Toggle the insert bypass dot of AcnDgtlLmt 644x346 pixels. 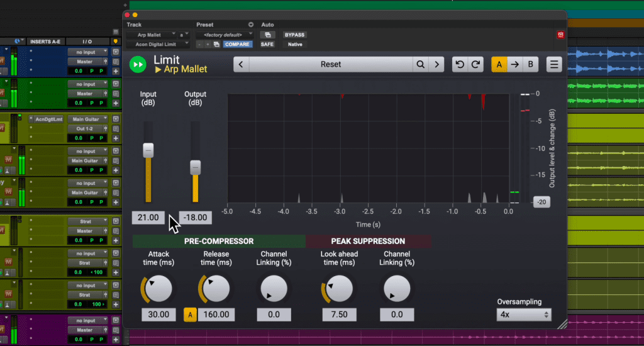31,119
